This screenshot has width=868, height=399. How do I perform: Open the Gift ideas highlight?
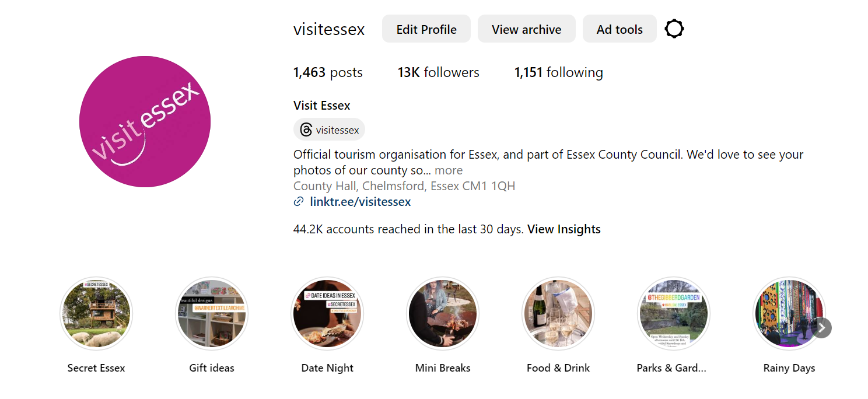(x=212, y=313)
